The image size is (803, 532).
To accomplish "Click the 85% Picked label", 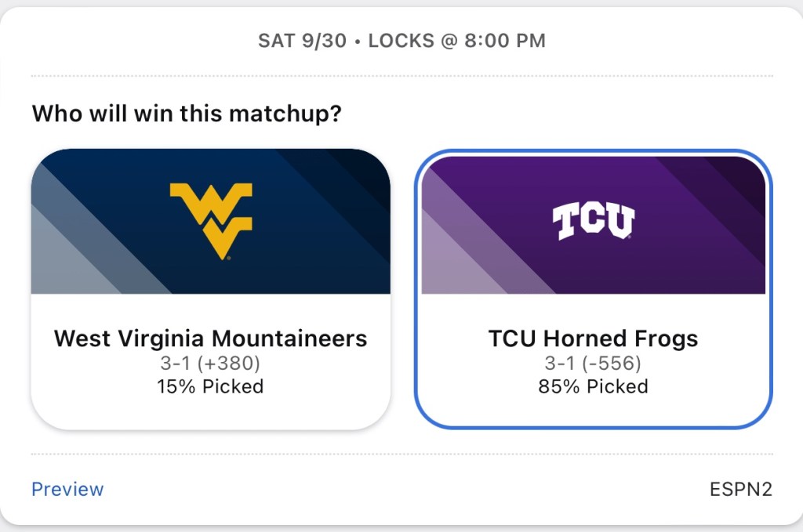I will [593, 386].
